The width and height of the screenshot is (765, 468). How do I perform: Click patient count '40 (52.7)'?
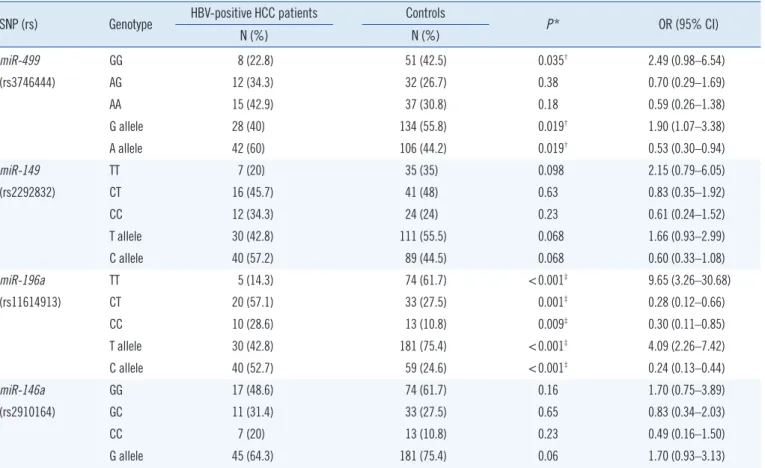pos(253,368)
